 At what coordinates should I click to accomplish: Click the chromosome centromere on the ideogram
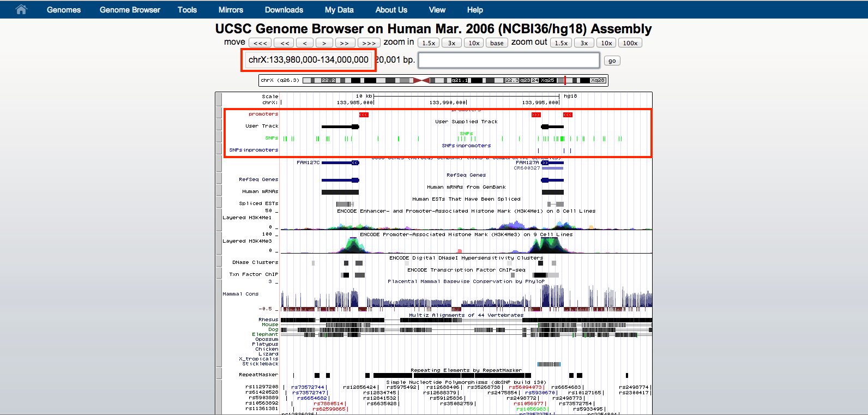click(x=421, y=80)
